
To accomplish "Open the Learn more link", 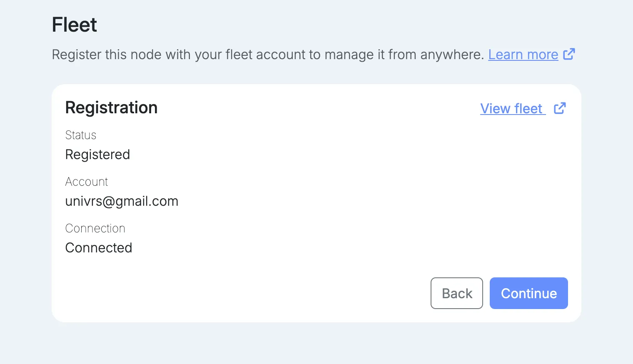I will (523, 55).
